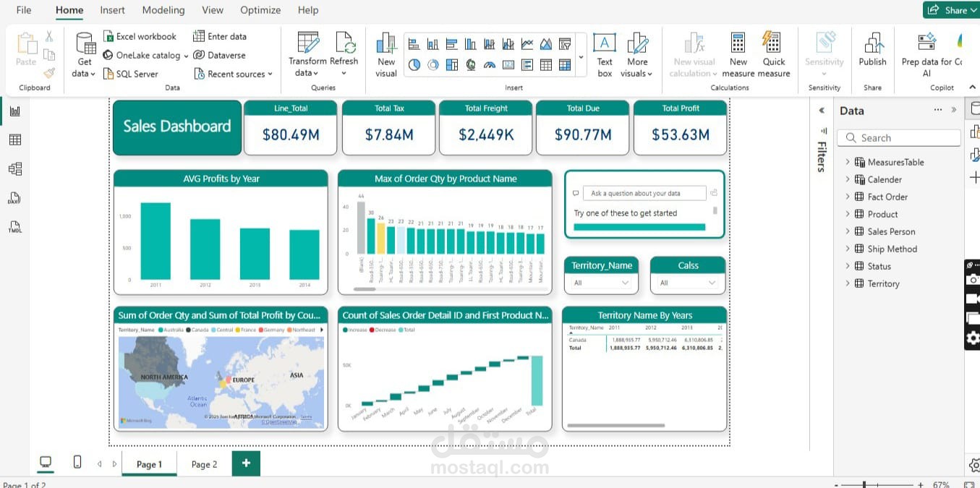Viewport: 980px width, 488px height.
Task: Expand the visuals gallery dropdown
Action: 581,56
